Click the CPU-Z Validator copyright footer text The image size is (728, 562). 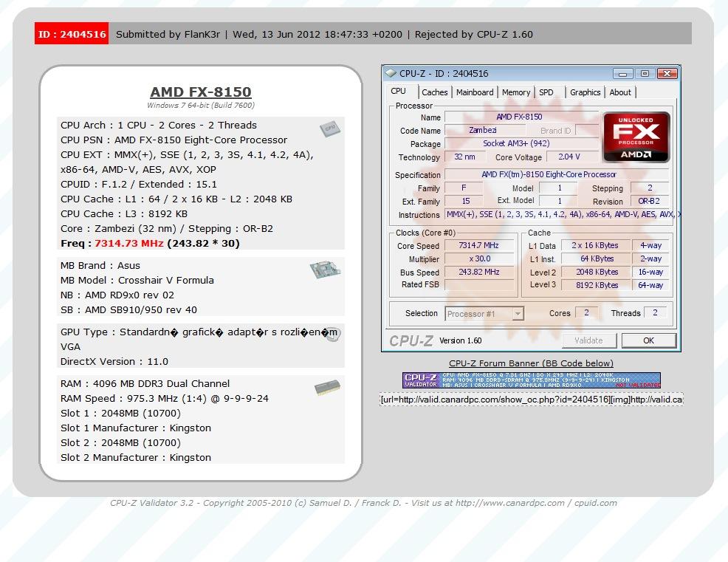[x=363, y=502]
